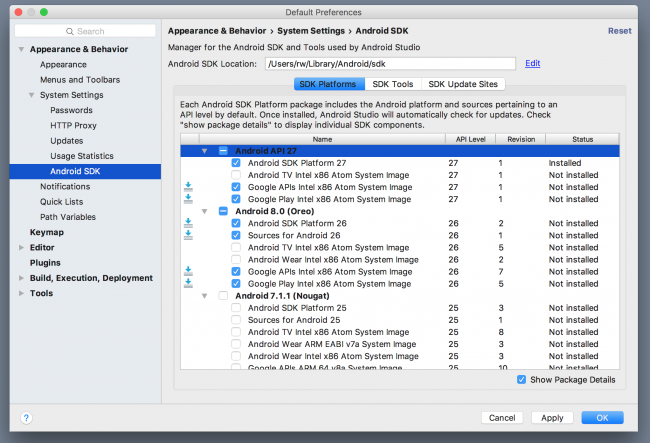Click download icon for Google APIs 27 image
This screenshot has height=443, width=650.
(x=188, y=186)
